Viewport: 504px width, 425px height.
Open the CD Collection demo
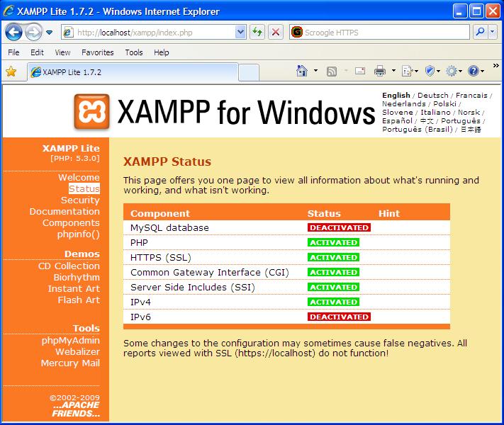pyautogui.click(x=69, y=266)
